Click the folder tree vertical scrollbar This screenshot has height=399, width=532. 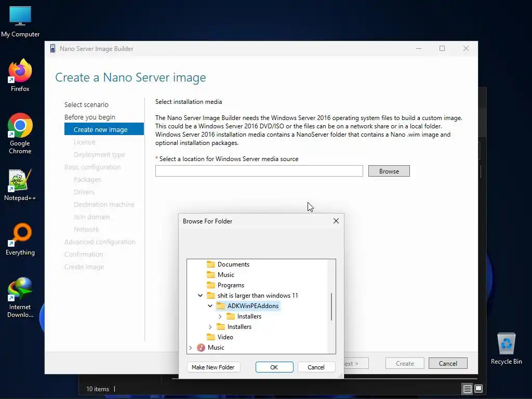click(331, 307)
